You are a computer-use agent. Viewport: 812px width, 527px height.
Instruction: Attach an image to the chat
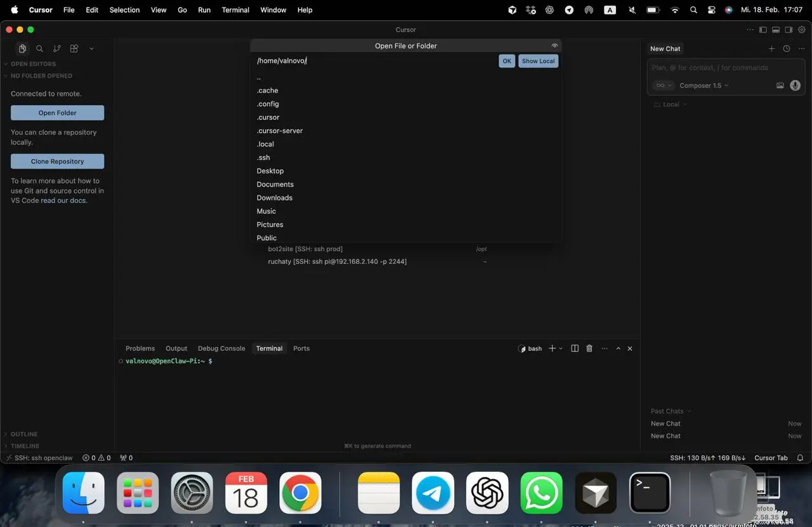[x=780, y=86]
